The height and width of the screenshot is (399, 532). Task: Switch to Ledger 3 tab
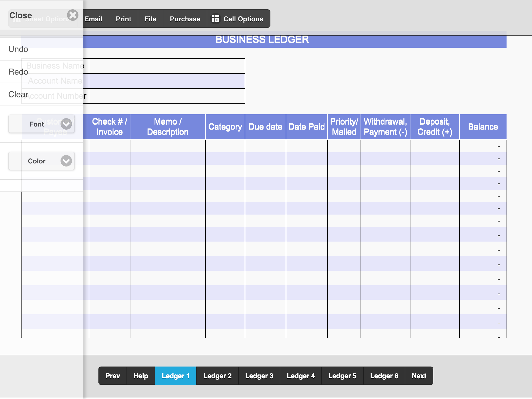pos(259,376)
